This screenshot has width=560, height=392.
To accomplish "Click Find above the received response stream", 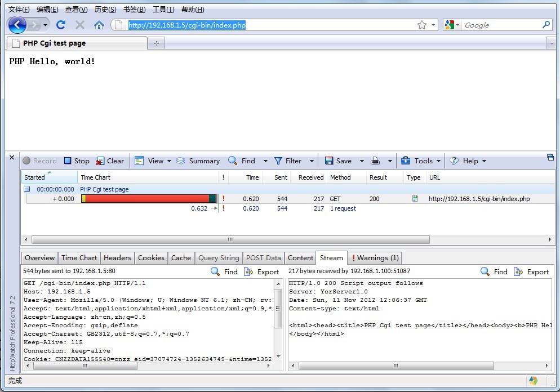I will click(494, 271).
